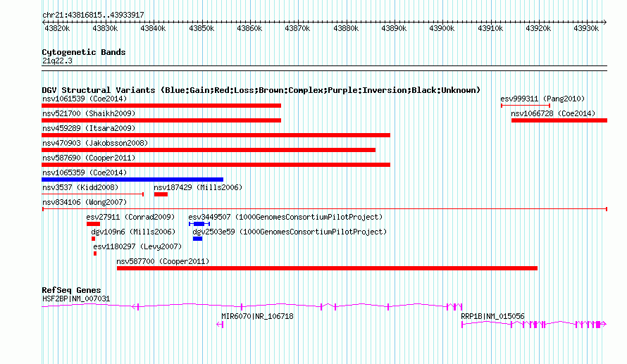Click the nsv187429 (Mills2006) label
This screenshot has width=627, height=364.
click(x=198, y=187)
